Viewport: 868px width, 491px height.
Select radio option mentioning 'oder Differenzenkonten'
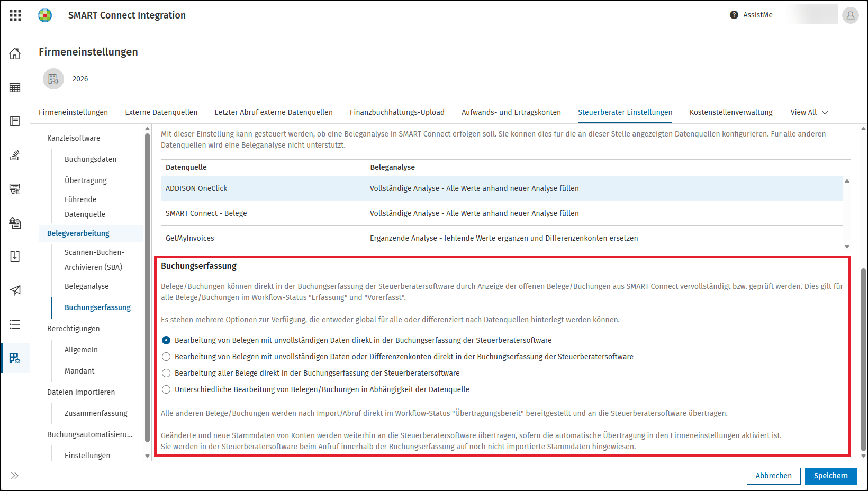point(166,357)
